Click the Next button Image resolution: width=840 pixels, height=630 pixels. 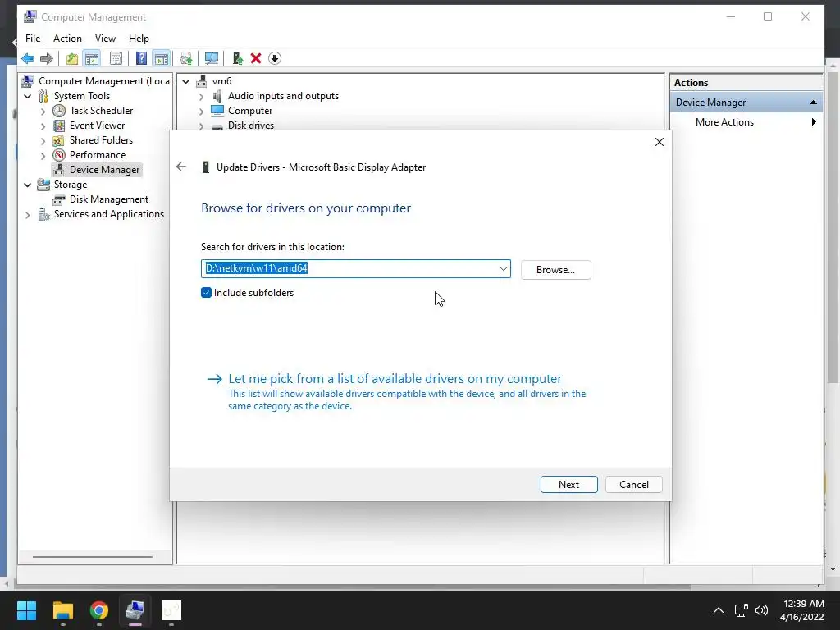click(x=569, y=484)
